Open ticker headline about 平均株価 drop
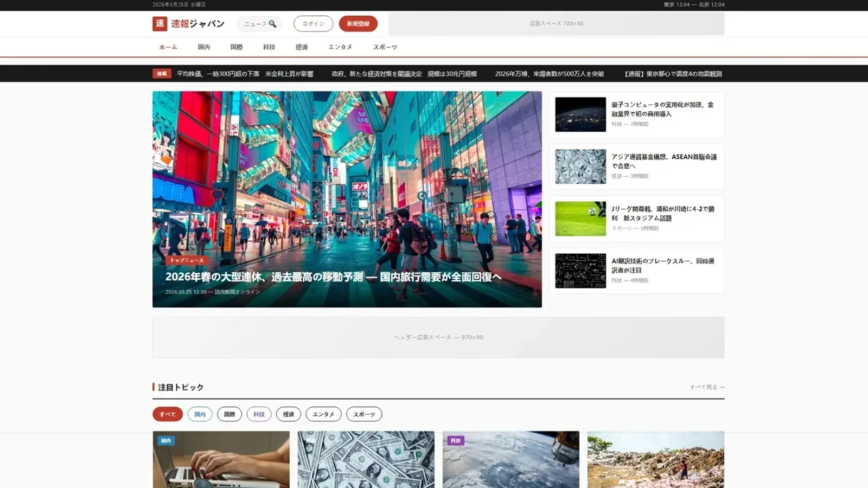Screen dimensions: 868x488 click(x=245, y=74)
